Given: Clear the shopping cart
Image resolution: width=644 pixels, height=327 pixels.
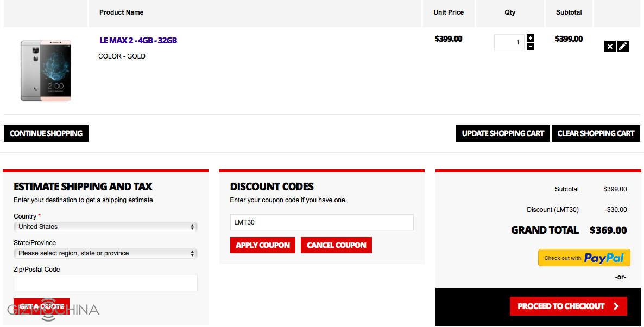Looking at the screenshot, I should coord(596,133).
